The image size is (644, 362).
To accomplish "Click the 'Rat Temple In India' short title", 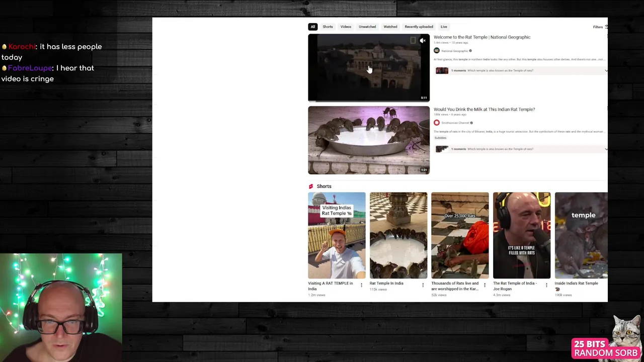I will pos(386,283).
